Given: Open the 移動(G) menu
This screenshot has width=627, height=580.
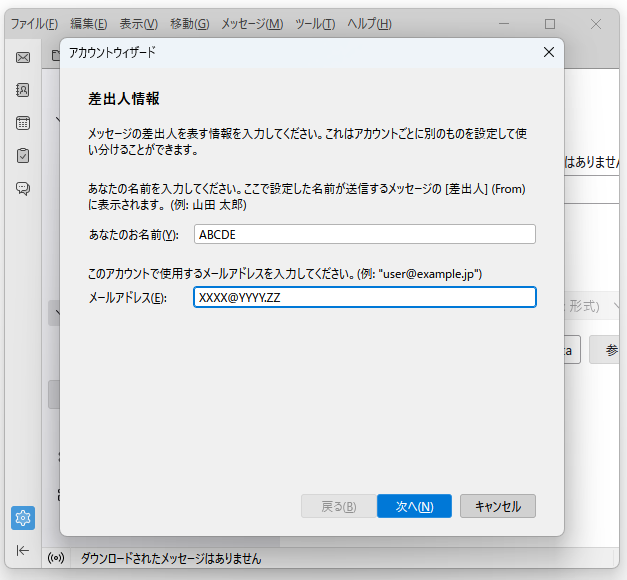Looking at the screenshot, I should pyautogui.click(x=189, y=23).
